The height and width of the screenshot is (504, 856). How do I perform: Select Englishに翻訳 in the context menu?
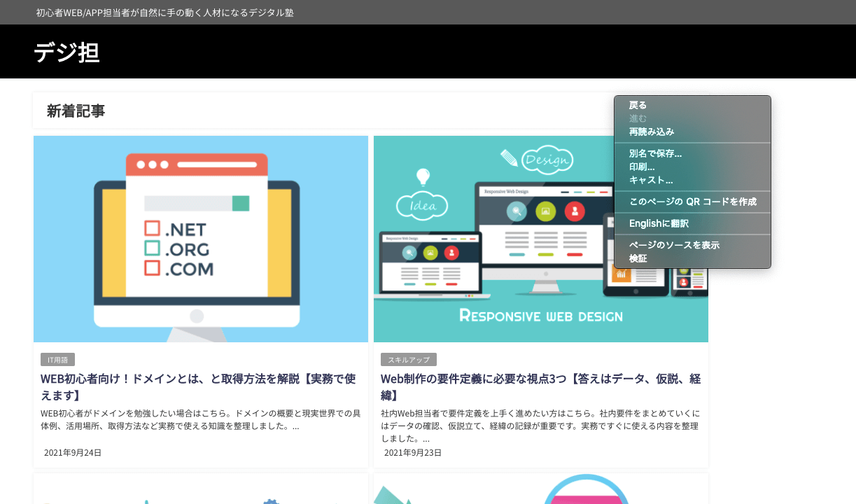tap(692, 223)
